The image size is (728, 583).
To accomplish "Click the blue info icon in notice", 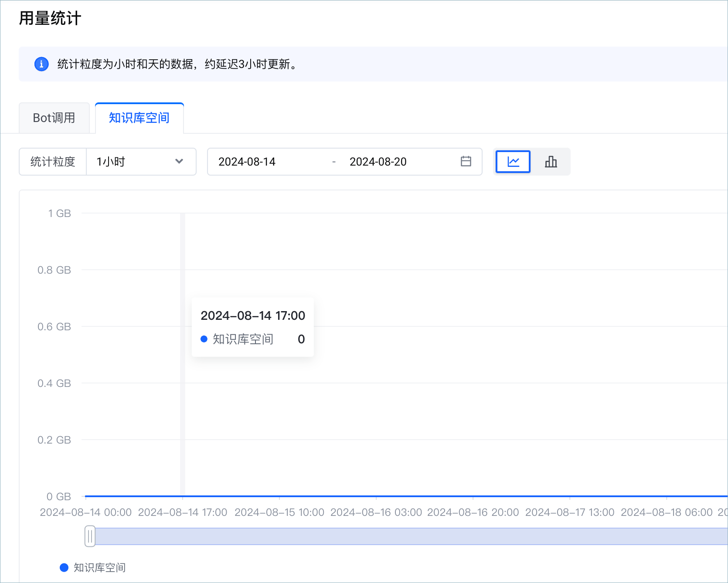I will click(x=41, y=64).
